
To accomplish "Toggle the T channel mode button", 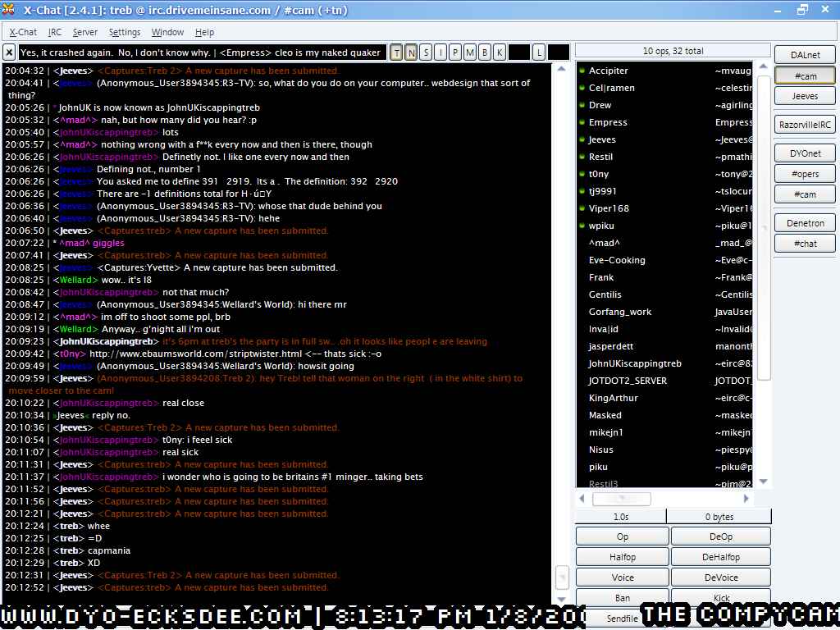I will click(396, 52).
